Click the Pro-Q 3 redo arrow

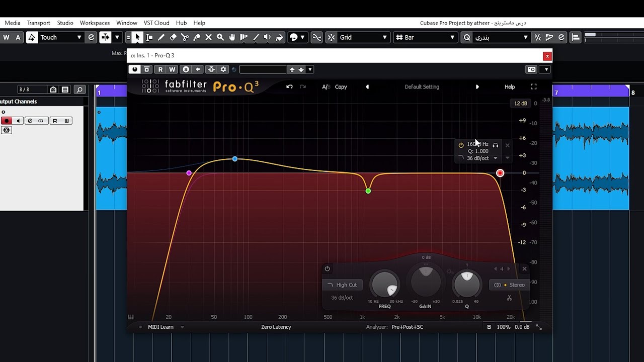(302, 86)
